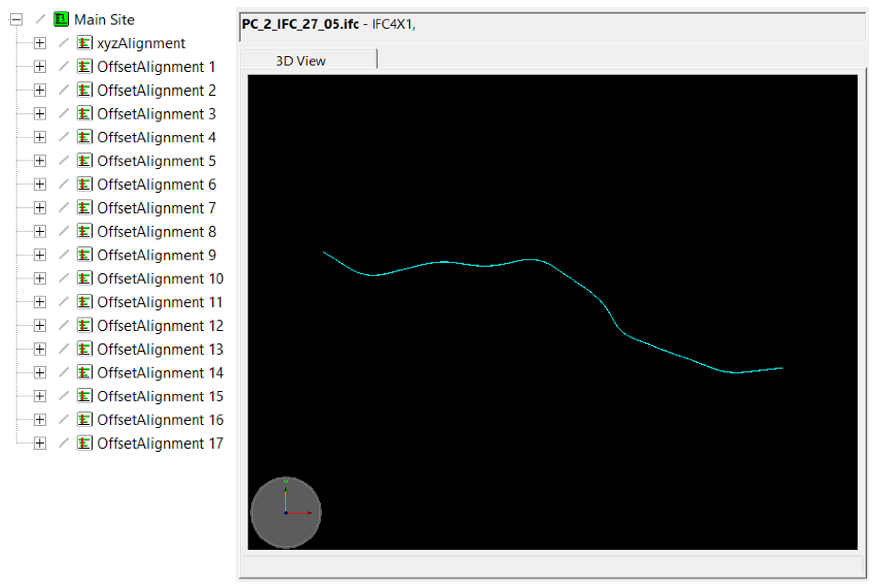Toggle slash visibility mark for Main Site

click(x=40, y=19)
